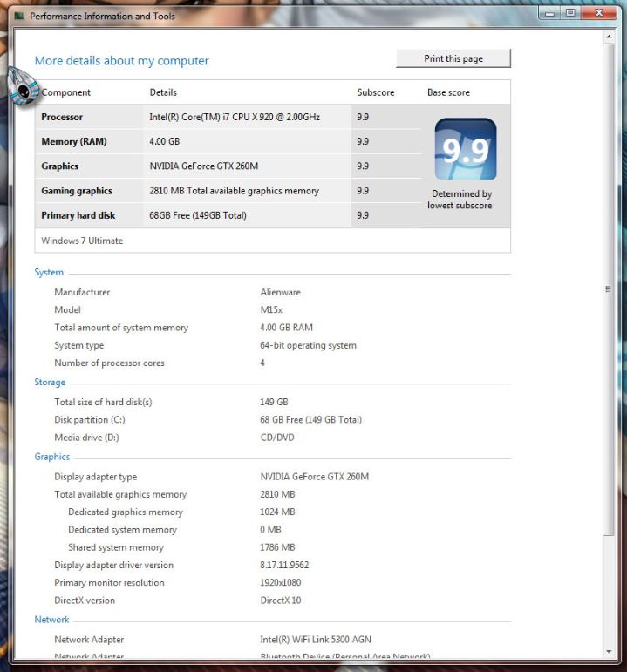
Task: Maximize the Performance Information window
Action: click(570, 13)
